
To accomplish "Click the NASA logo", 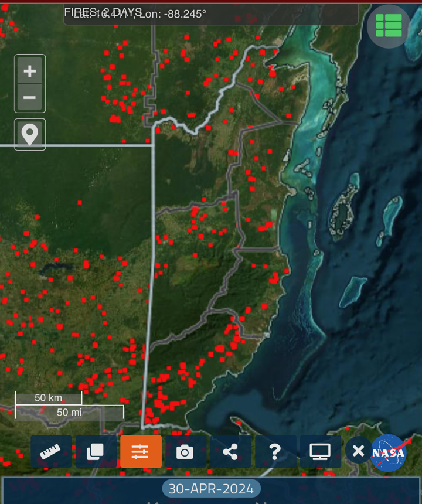I will [x=389, y=453].
